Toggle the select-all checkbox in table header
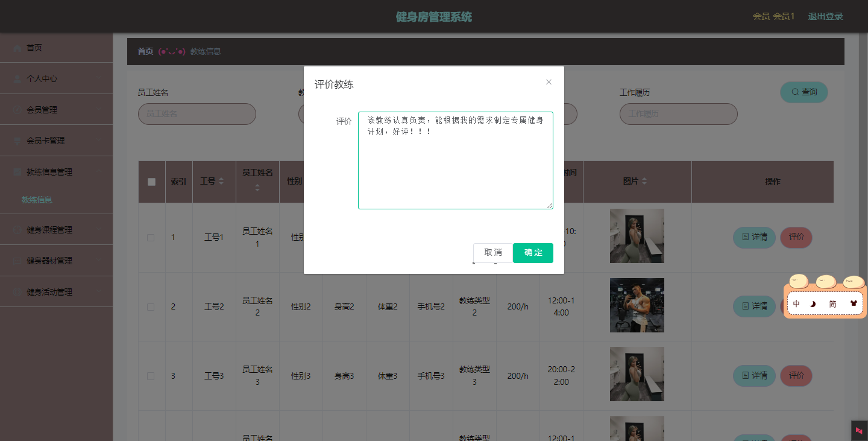 (x=151, y=182)
